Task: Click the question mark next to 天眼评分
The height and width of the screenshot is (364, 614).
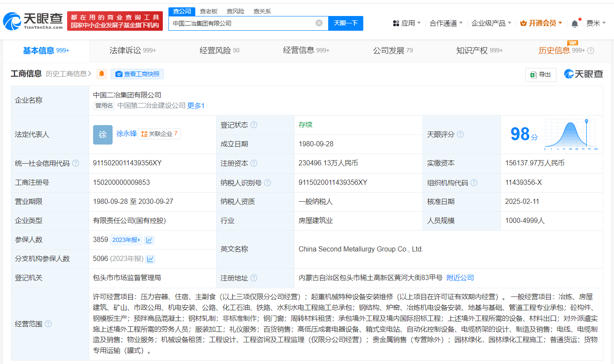Action: (460, 134)
